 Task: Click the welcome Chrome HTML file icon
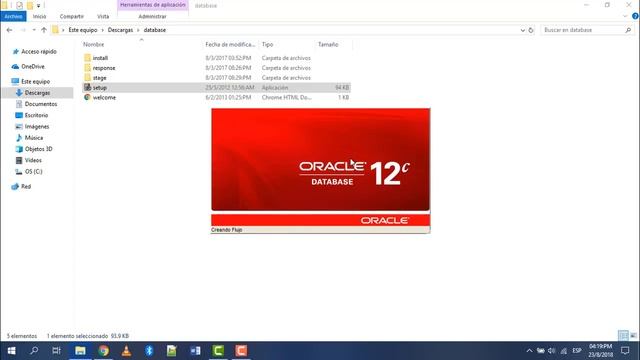click(87, 97)
